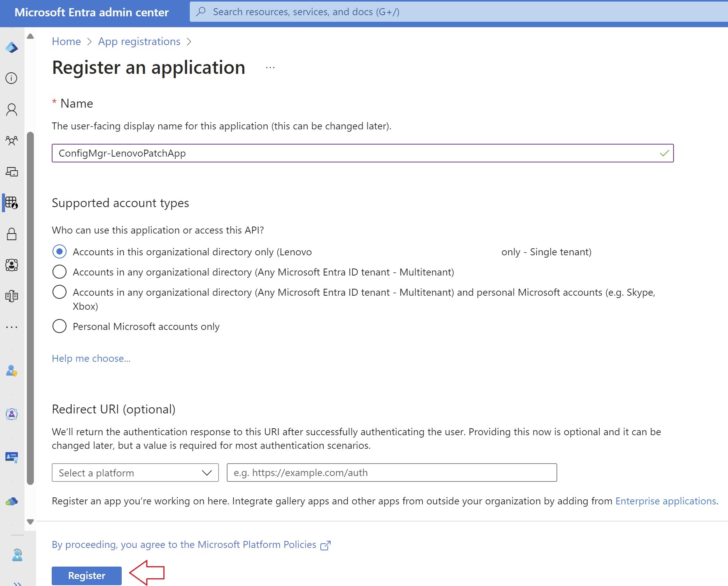
Task: Open Enterprise applications link
Action: click(x=666, y=501)
